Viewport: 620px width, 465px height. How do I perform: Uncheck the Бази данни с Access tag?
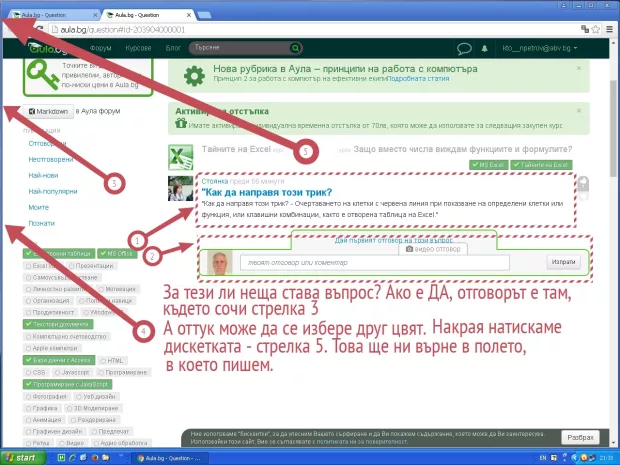59,360
